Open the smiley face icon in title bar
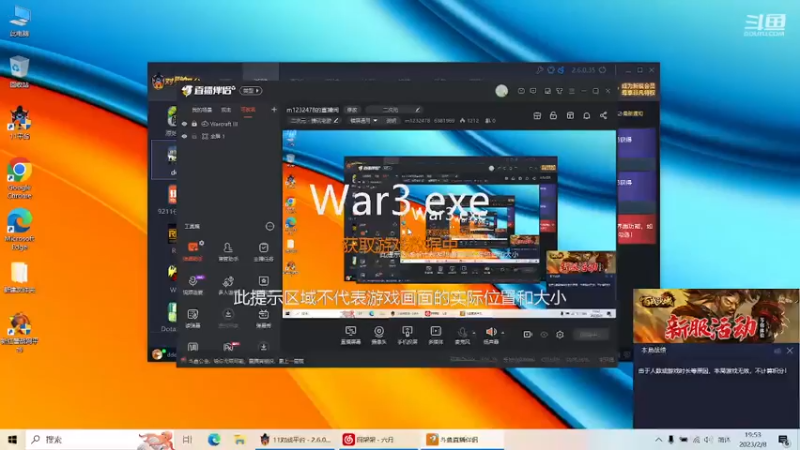 521,91
